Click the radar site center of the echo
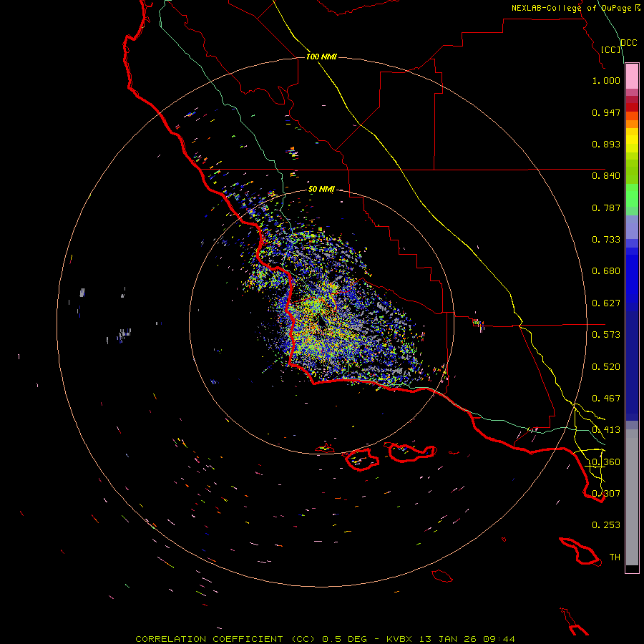 (321, 322)
